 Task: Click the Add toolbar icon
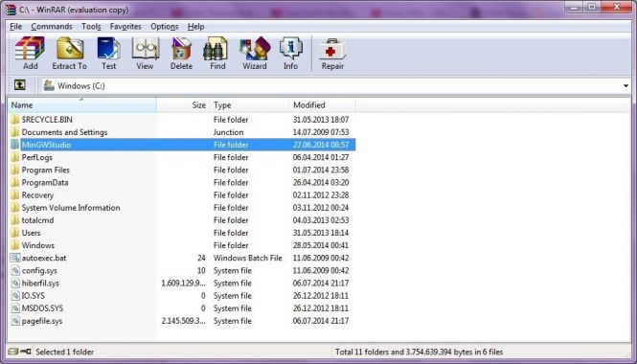click(x=30, y=49)
